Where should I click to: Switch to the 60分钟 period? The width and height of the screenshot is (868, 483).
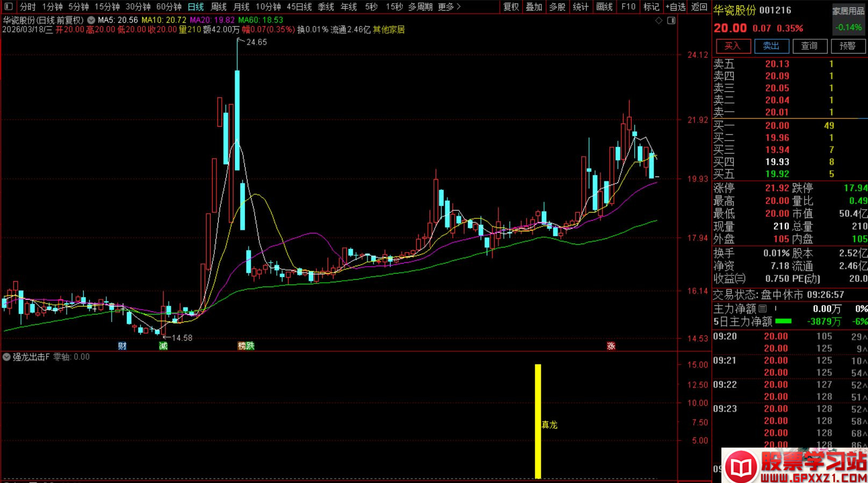169,6
